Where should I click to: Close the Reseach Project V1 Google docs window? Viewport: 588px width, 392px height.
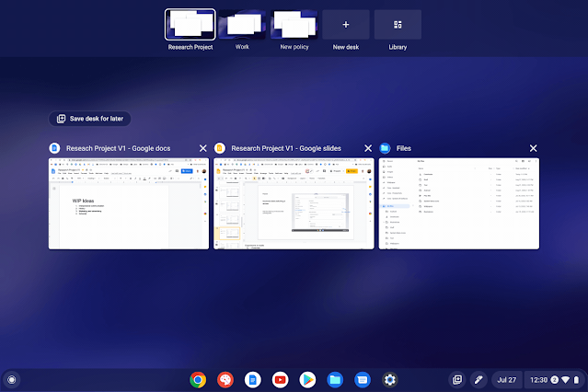click(x=202, y=148)
